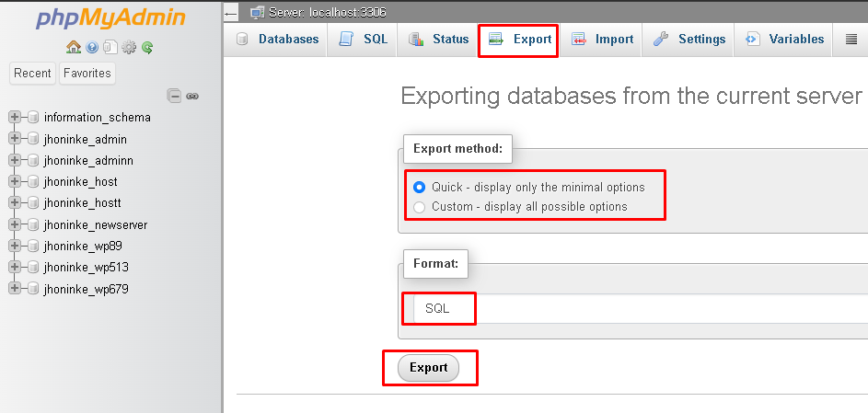The width and height of the screenshot is (868, 413).
Task: Open the SQL format dropdown
Action: pos(641,308)
